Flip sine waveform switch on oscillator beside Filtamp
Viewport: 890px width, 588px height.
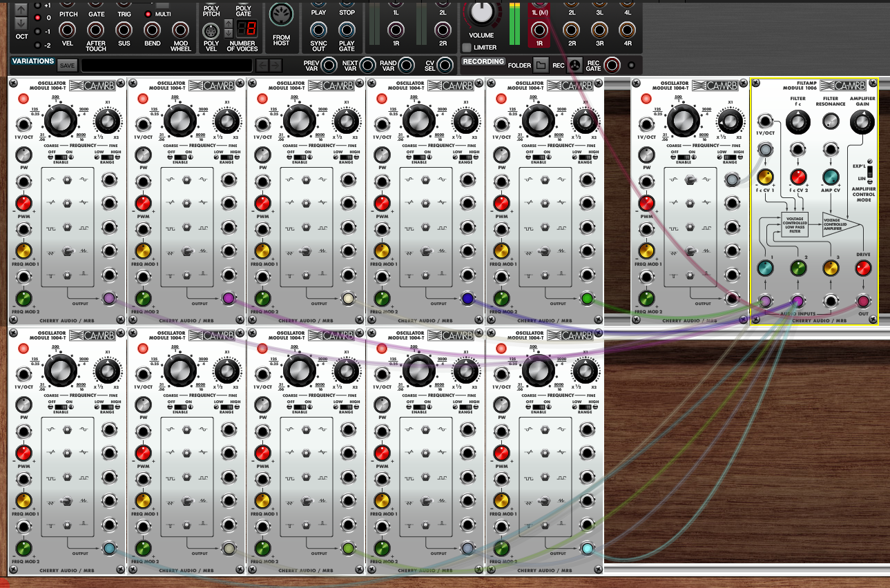click(692, 181)
